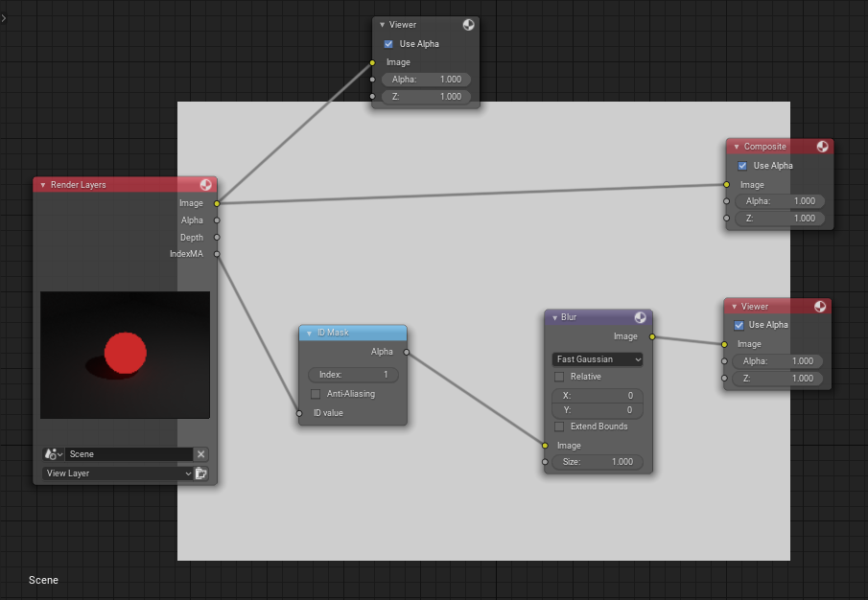Open Fast Gaussian filter type dropdown
This screenshot has width=868, height=600.
point(598,359)
